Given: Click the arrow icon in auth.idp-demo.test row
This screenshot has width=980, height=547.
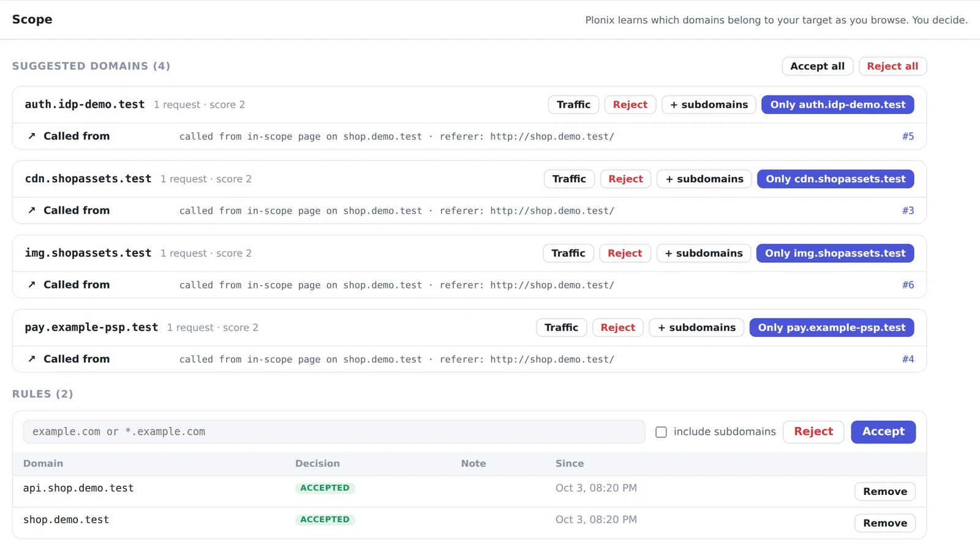Looking at the screenshot, I should [x=32, y=136].
